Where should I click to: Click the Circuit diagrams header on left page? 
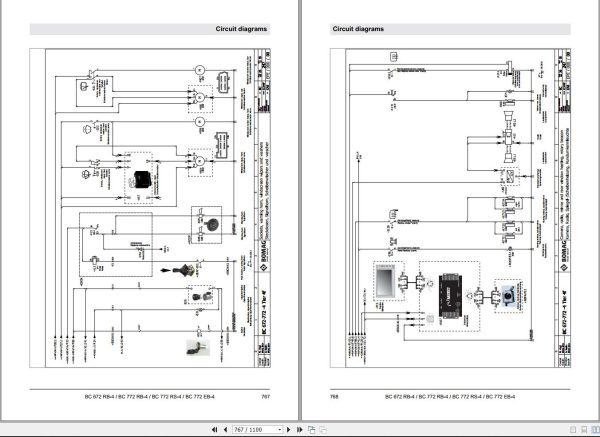[241, 29]
